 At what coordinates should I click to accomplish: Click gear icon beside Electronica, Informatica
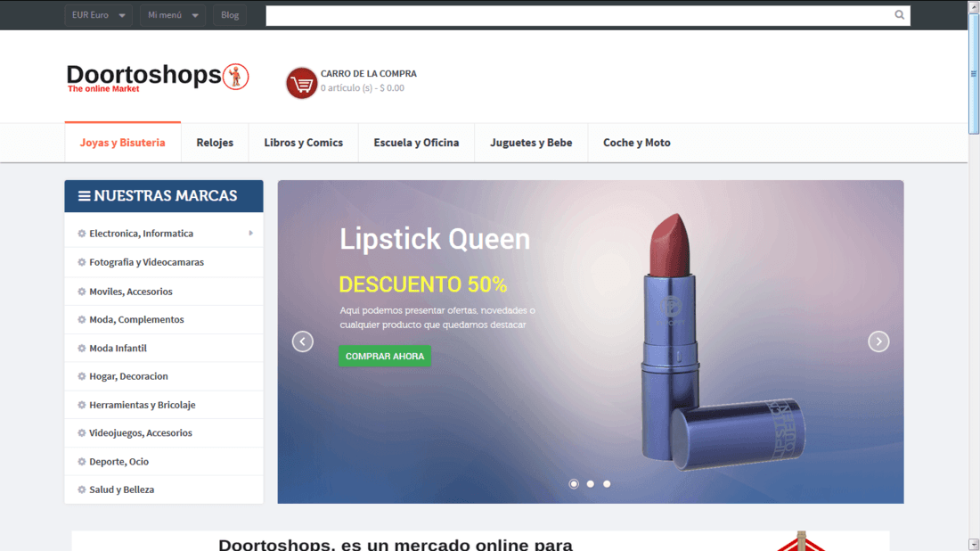click(82, 234)
